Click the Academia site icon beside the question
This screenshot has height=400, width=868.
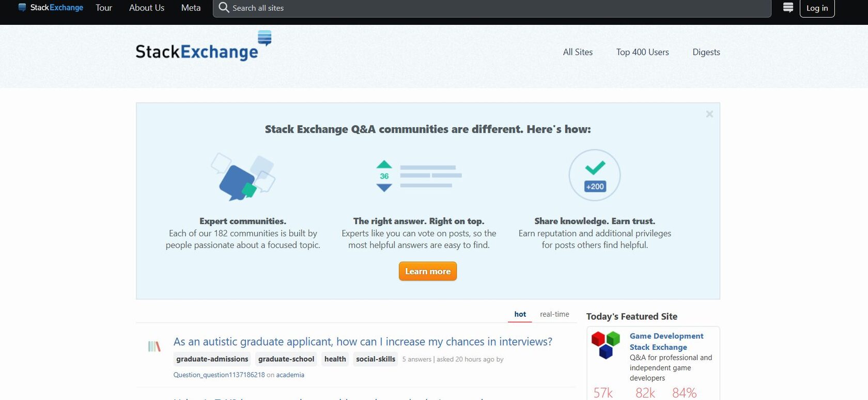click(x=154, y=346)
